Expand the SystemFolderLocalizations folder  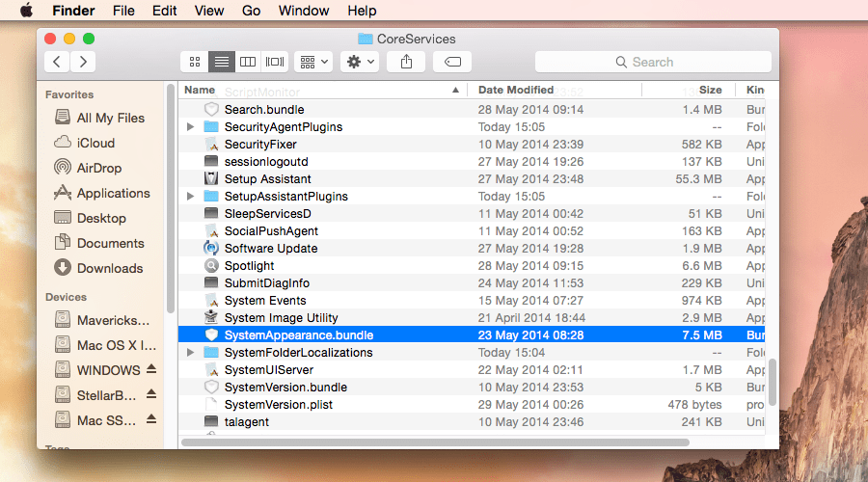(x=190, y=353)
